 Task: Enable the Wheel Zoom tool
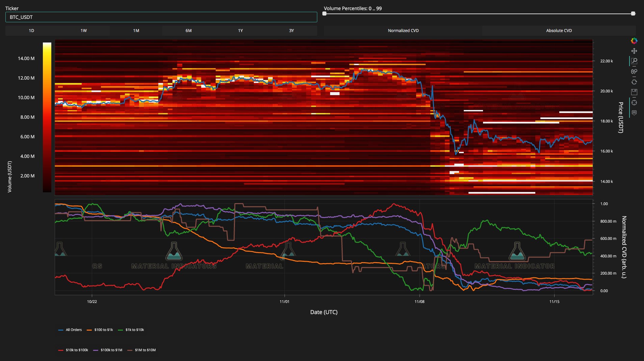[x=634, y=72]
